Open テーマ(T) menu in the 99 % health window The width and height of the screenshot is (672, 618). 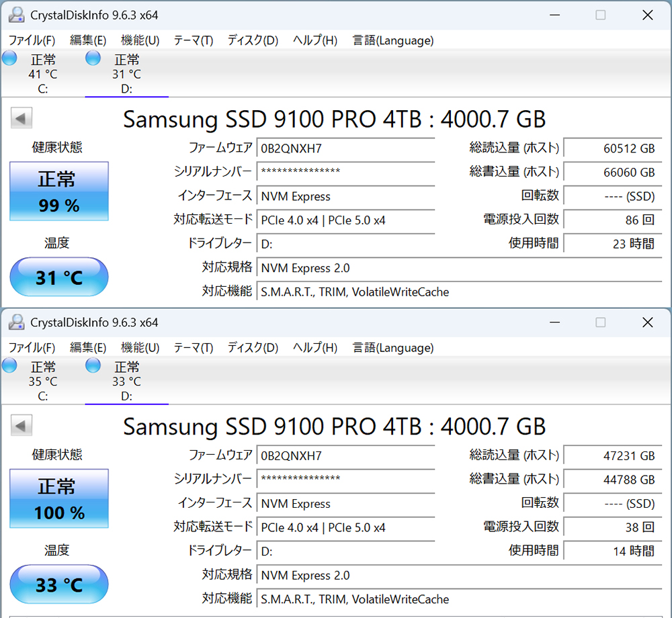coord(194,40)
